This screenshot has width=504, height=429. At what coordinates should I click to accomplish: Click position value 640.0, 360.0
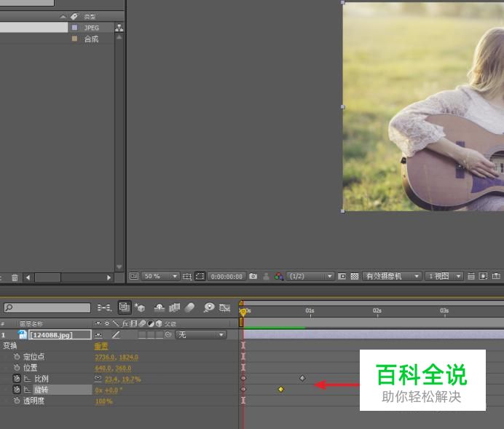pos(113,369)
